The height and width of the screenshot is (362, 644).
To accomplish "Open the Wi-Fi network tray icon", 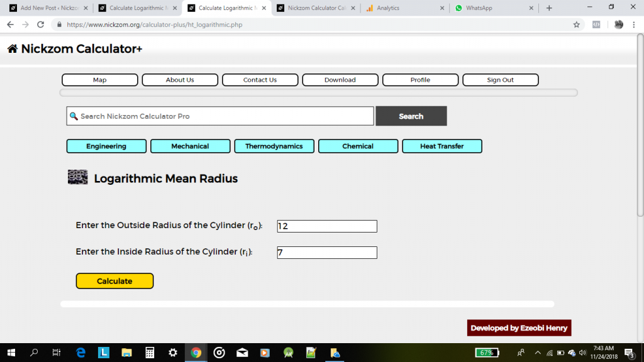I will point(550,353).
